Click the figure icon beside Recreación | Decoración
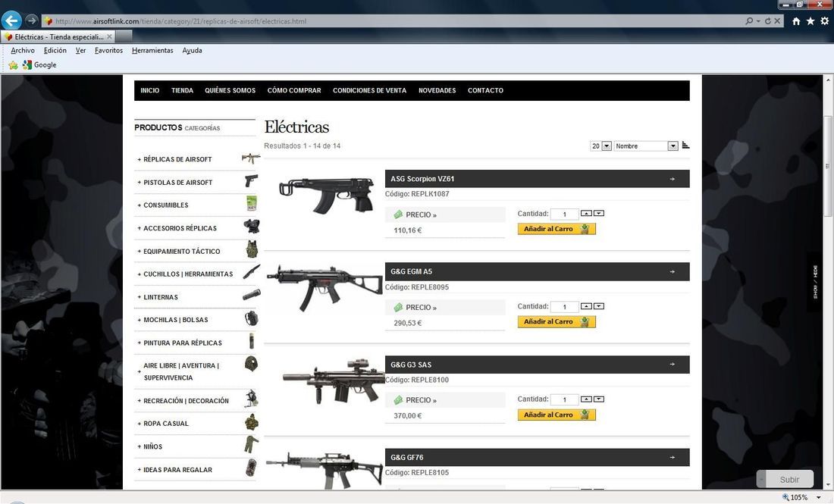 [x=252, y=399]
